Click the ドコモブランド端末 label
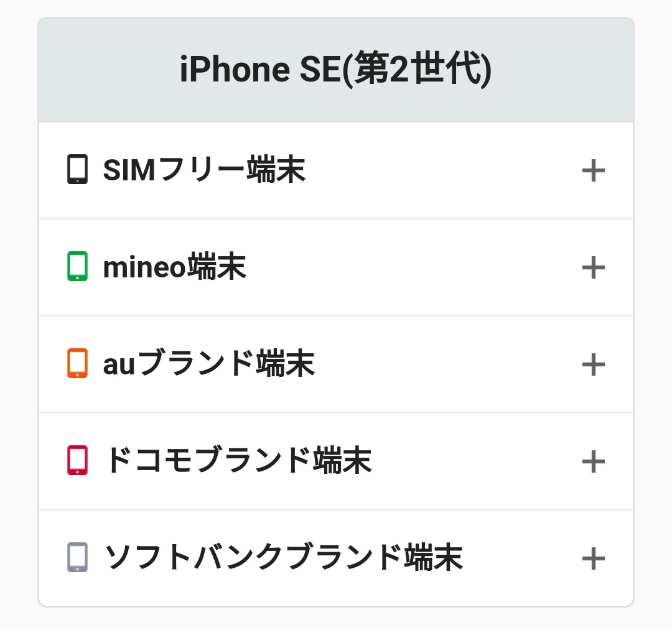This screenshot has height=630, width=672. pyautogui.click(x=238, y=461)
